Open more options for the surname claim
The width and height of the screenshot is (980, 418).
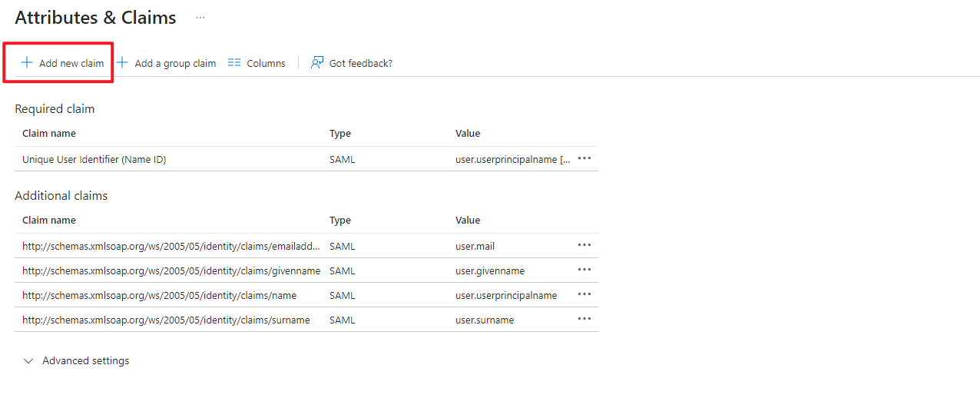click(x=584, y=319)
